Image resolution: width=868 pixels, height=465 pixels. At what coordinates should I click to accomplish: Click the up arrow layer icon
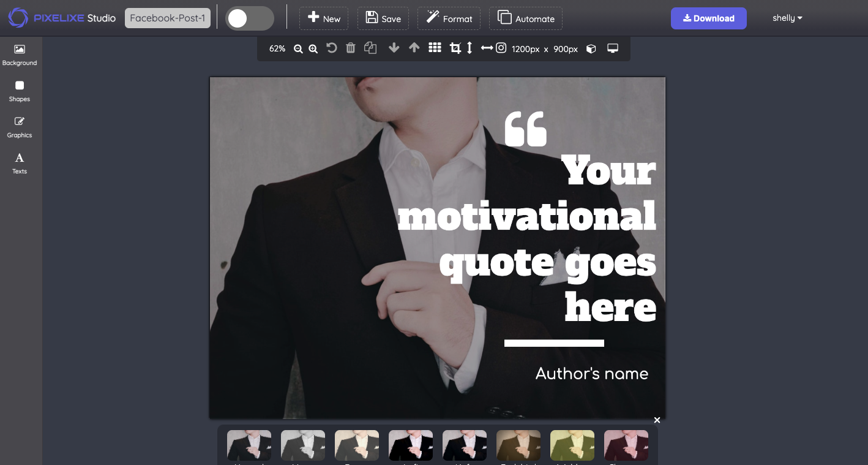[414, 48]
